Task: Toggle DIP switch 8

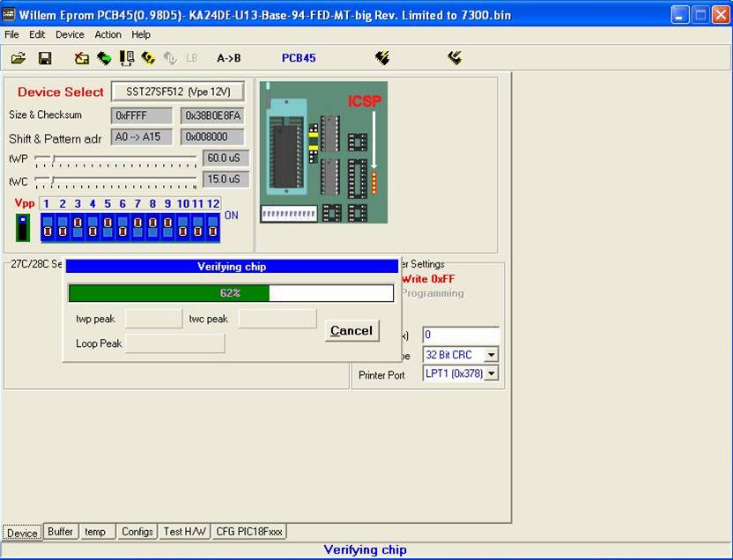Action: coord(152,227)
